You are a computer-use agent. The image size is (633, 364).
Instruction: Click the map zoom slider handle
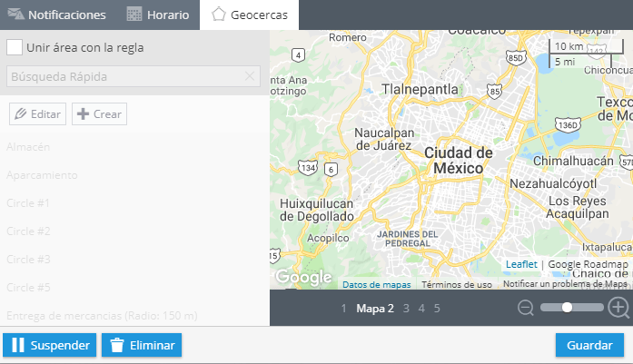[567, 308]
